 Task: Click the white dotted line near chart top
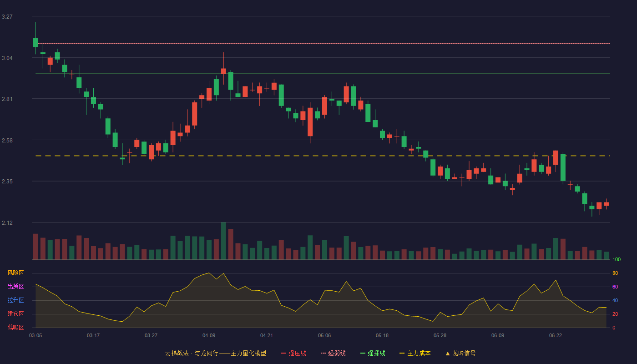[323, 44]
